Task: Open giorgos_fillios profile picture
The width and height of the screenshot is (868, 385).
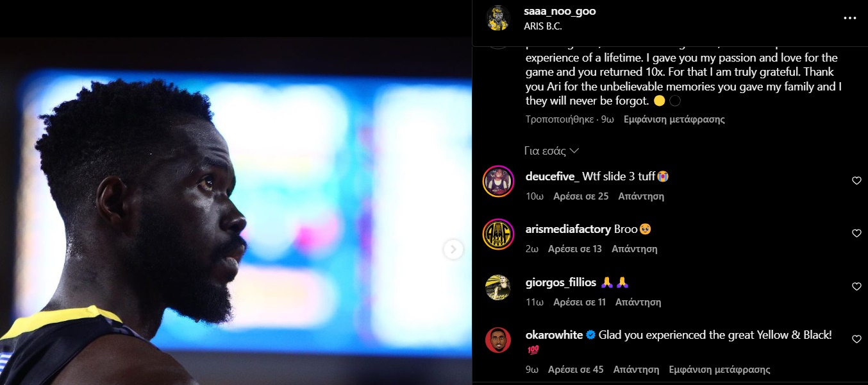Action: pos(498,287)
